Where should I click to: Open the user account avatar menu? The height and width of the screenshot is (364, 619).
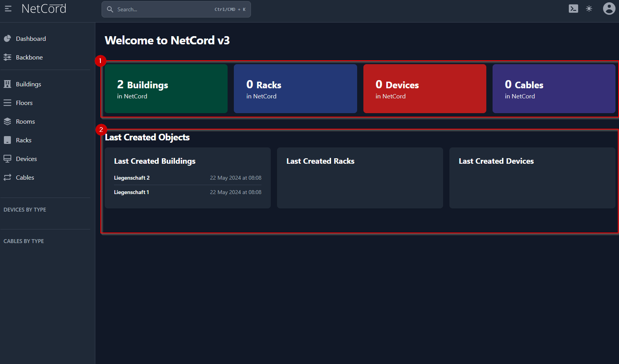[x=609, y=9]
